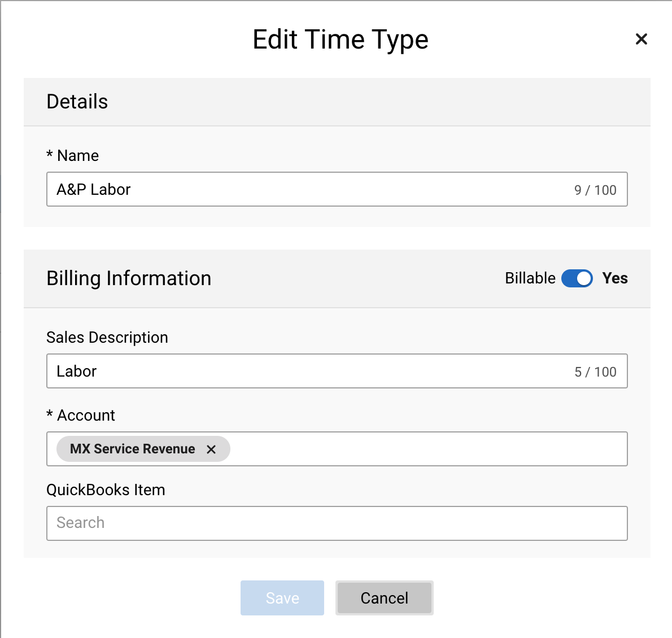Save the time type changes

click(x=282, y=598)
